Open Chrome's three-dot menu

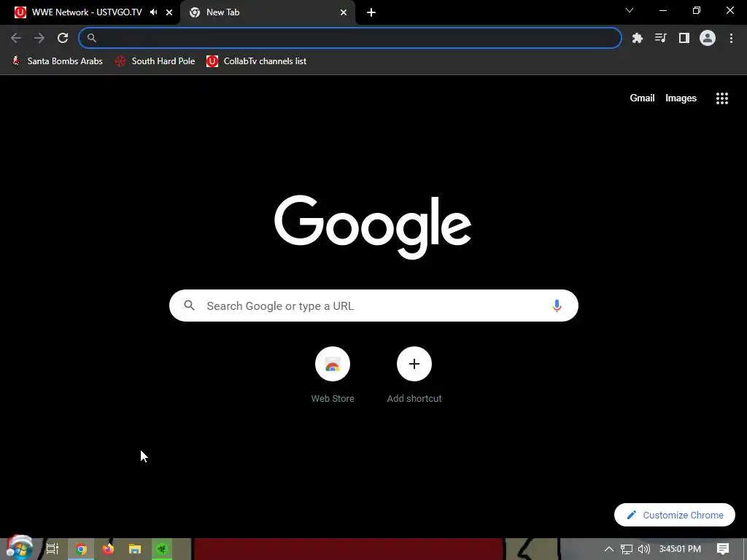tap(731, 38)
